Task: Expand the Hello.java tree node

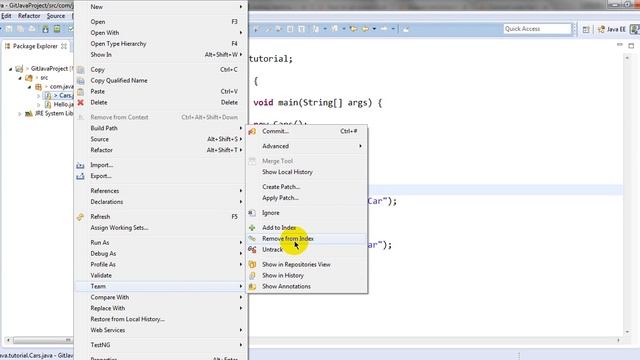Action: tap(39, 105)
